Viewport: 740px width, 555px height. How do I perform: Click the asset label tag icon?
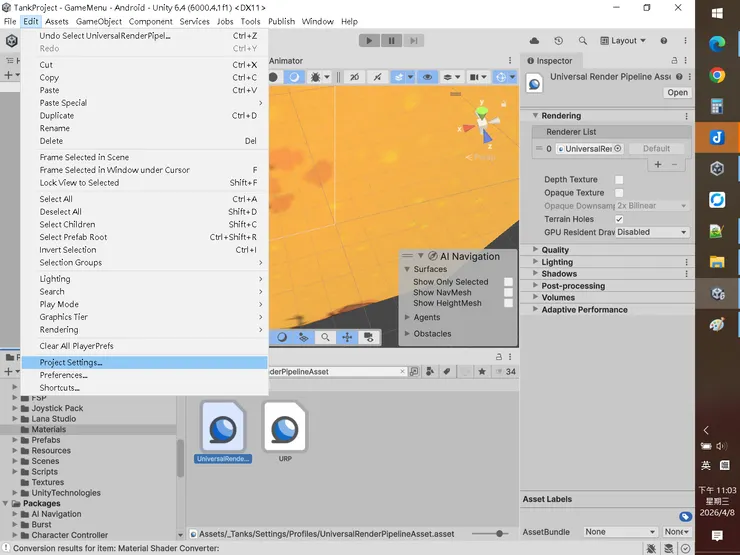[x=685, y=517]
